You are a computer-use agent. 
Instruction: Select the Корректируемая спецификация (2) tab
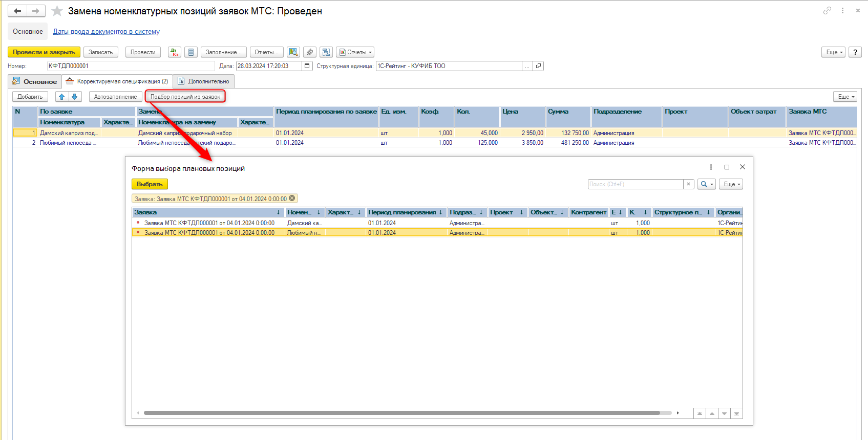(117, 81)
